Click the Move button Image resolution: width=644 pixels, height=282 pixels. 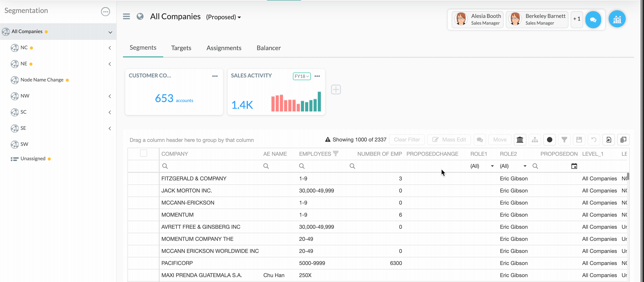tap(500, 140)
